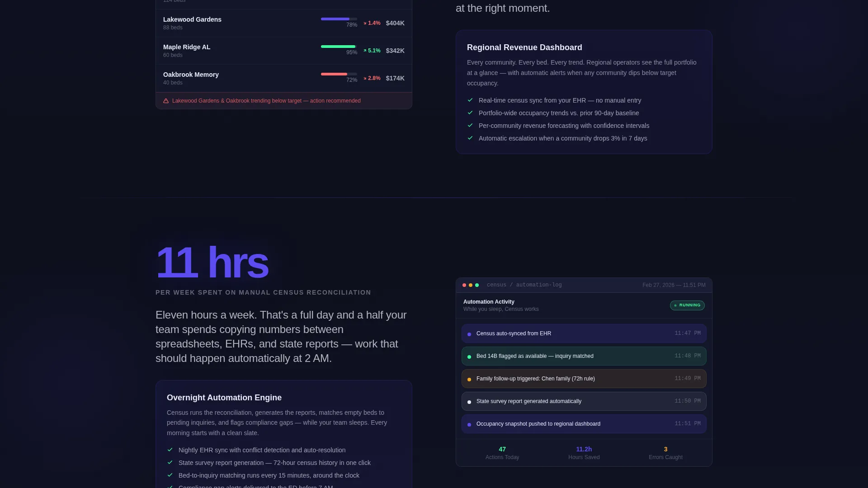The width and height of the screenshot is (868, 488).
Task: Click the yellow window dot in automation log
Action: pos(471,285)
